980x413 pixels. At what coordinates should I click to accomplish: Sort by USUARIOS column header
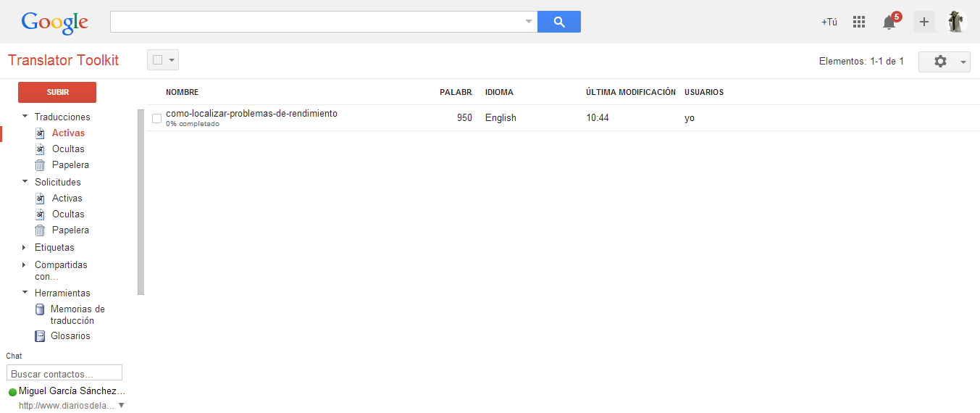point(704,93)
